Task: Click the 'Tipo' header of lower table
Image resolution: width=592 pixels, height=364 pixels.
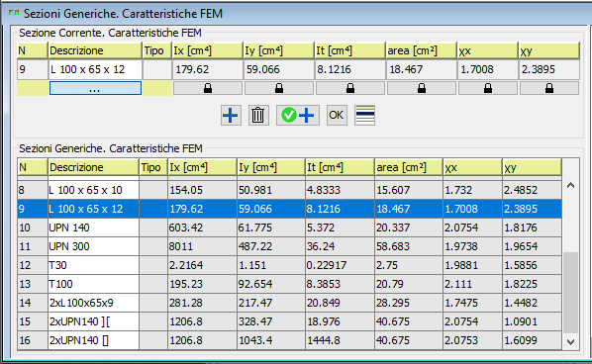Action: coord(153,167)
